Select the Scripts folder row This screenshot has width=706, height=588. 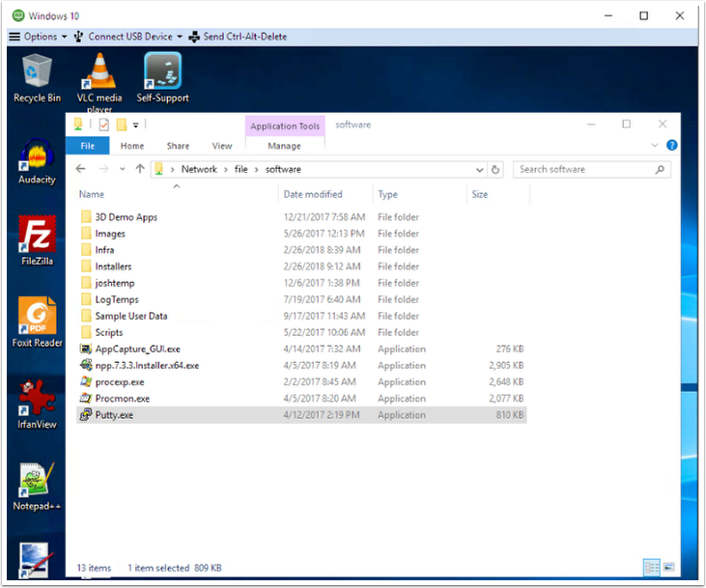301,332
